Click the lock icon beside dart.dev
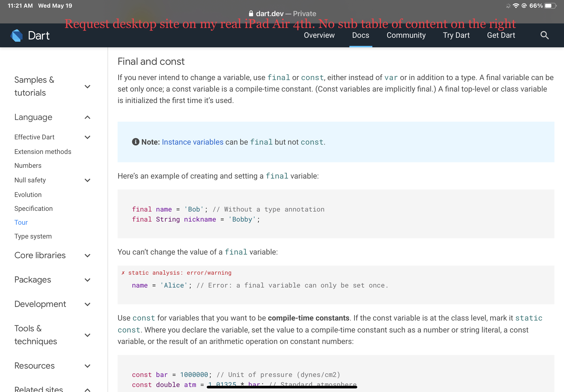 click(251, 14)
